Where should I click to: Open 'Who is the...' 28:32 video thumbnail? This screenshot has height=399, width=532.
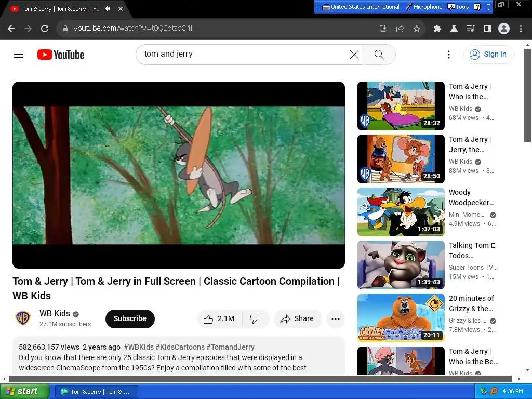click(401, 106)
